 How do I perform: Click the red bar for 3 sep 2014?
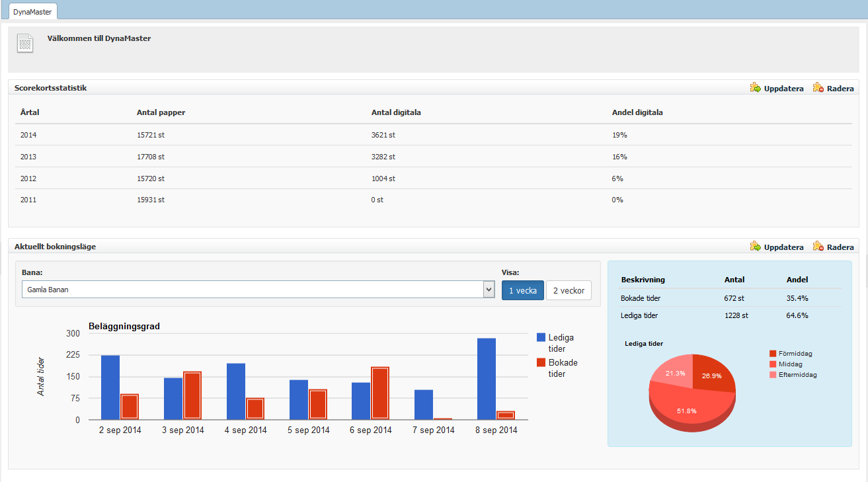click(192, 395)
